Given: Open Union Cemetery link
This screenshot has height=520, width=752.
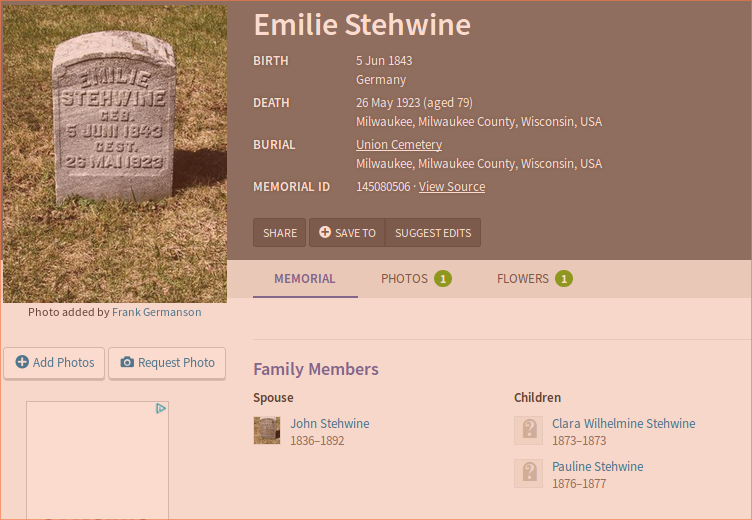Looking at the screenshot, I should point(399,145).
